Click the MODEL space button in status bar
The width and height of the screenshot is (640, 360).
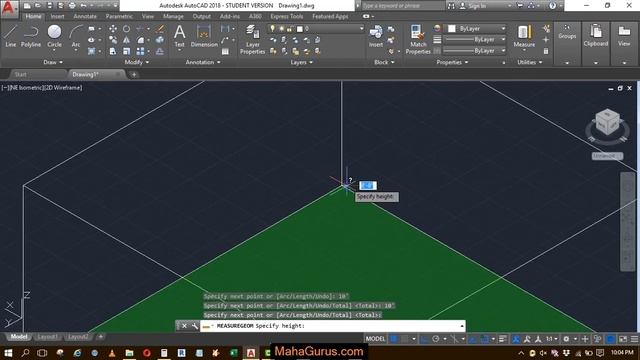point(375,339)
